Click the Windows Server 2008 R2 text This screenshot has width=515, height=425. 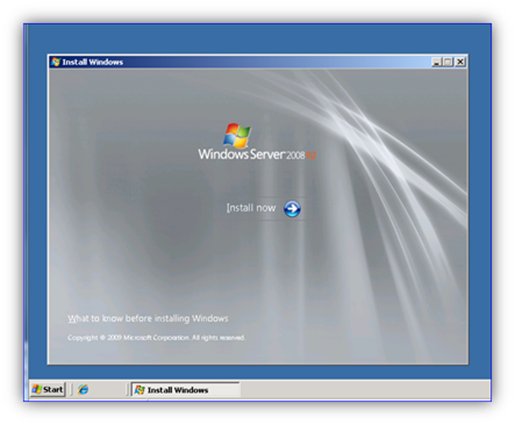pos(257,155)
